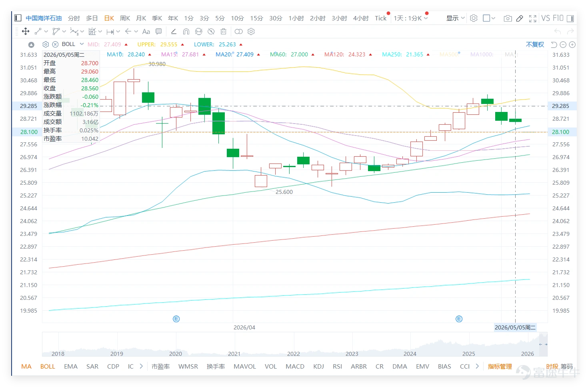Viewport: 588px width, 387px height.
Task: Select the range measurement tool
Action: click(110, 32)
